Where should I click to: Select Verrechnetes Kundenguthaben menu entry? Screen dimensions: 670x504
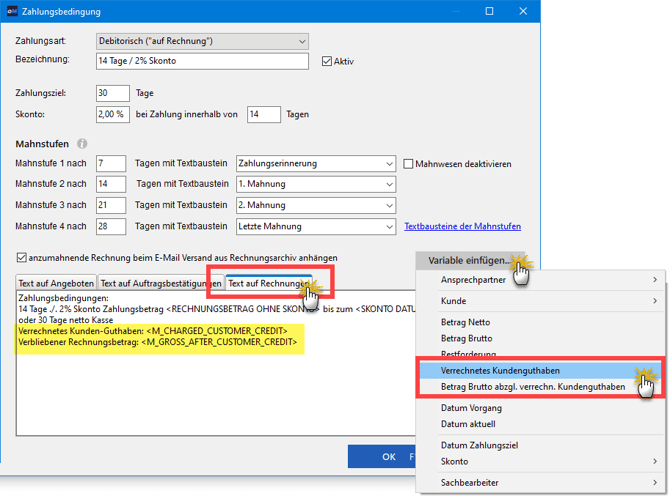[500, 370]
